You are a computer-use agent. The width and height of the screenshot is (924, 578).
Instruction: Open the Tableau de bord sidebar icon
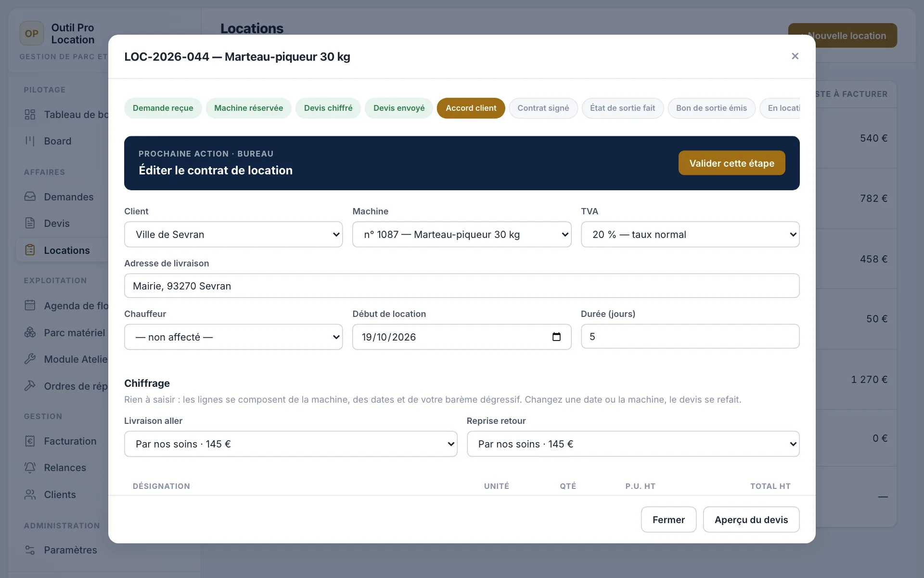coord(30,115)
